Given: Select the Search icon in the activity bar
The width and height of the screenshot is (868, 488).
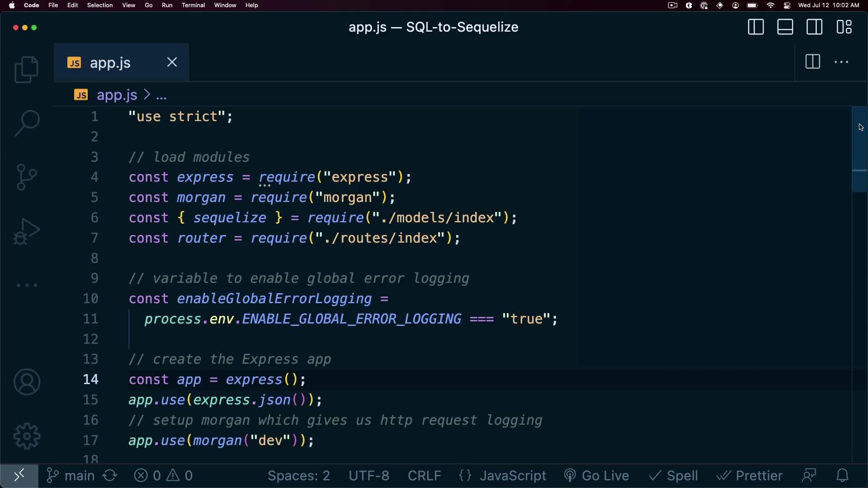Looking at the screenshot, I should tap(27, 122).
